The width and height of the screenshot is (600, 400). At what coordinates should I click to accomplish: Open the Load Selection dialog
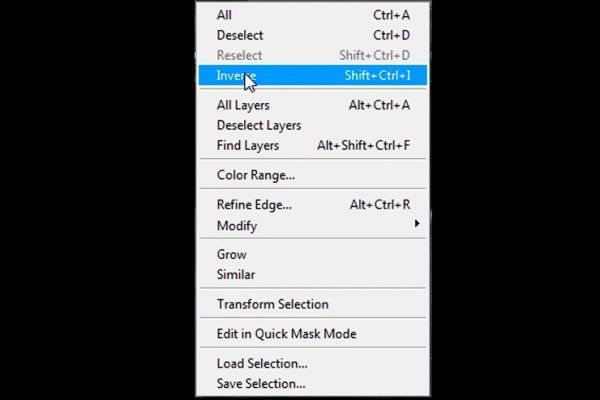coord(313,364)
